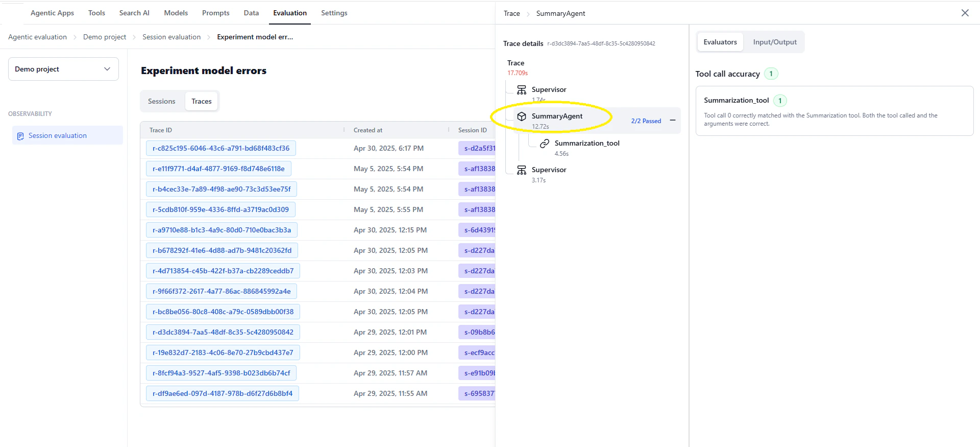The image size is (980, 447).
Task: Open the Agentic Apps menu
Action: [52, 13]
